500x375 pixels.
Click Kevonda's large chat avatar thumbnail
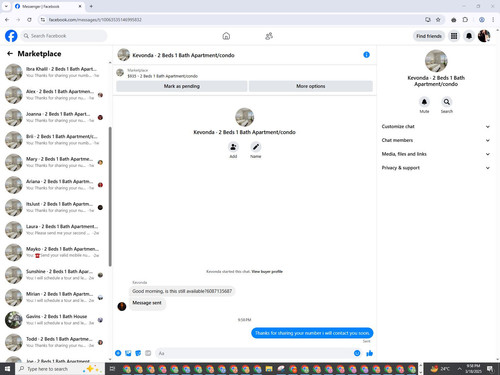(245, 117)
